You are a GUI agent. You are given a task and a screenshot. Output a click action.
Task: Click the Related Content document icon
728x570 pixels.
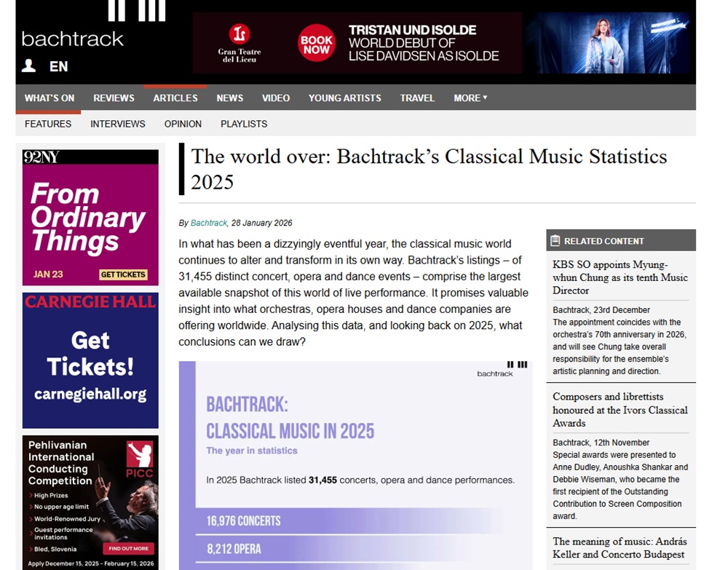[x=555, y=241]
